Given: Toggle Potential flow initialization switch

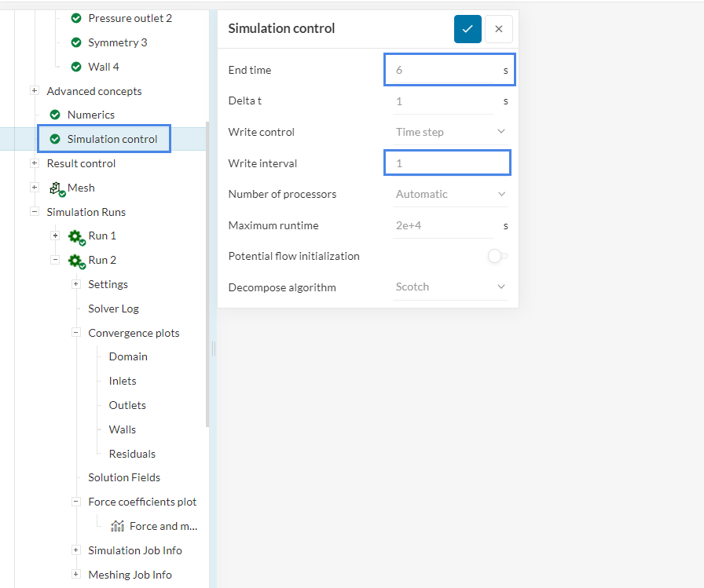Looking at the screenshot, I should 497,256.
